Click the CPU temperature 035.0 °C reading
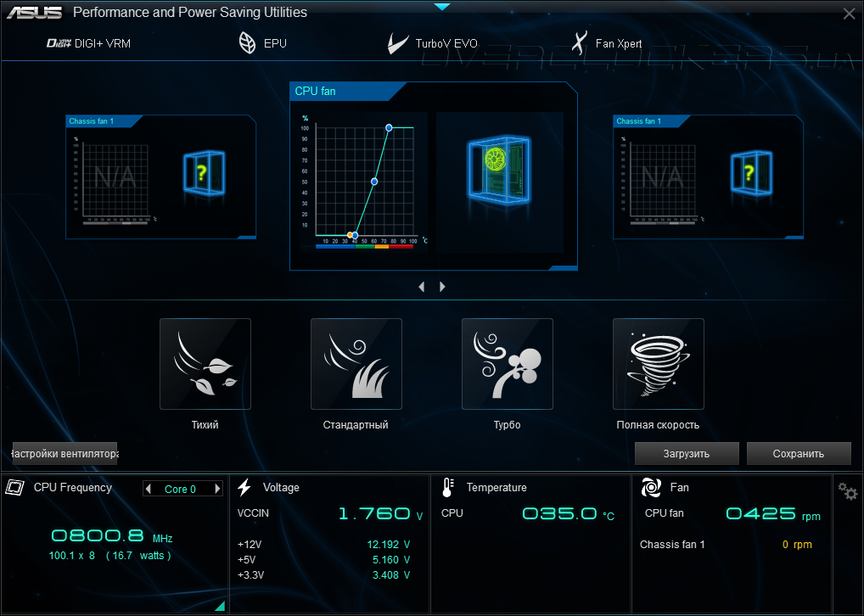Screen dimensions: 864x616 [568, 514]
